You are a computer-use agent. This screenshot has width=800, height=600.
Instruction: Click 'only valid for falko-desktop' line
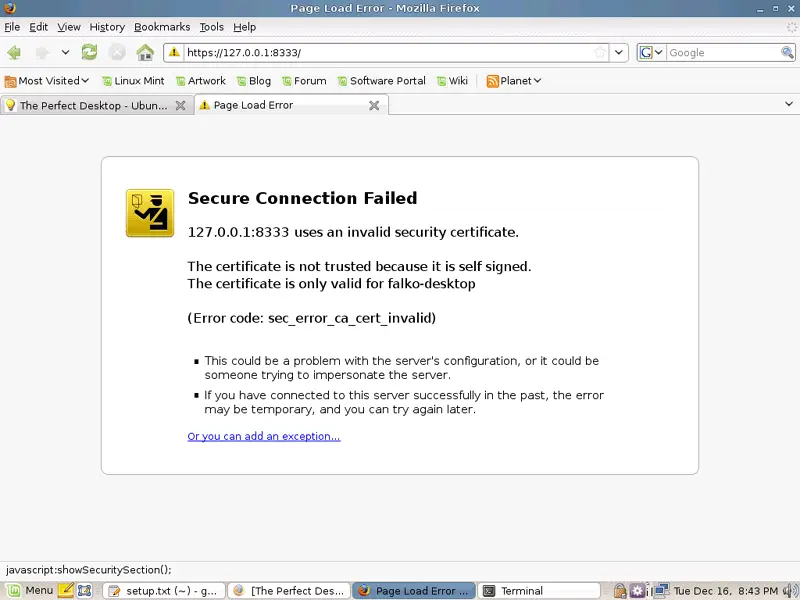(331, 284)
